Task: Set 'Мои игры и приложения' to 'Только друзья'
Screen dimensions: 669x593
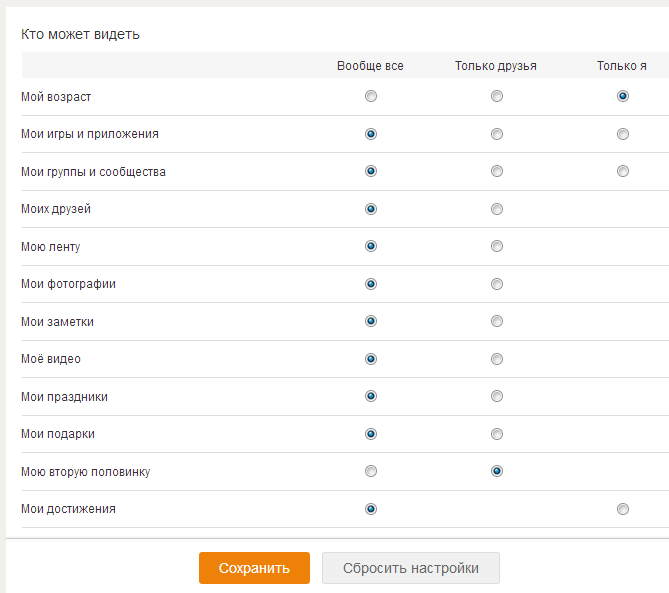Action: (x=497, y=134)
